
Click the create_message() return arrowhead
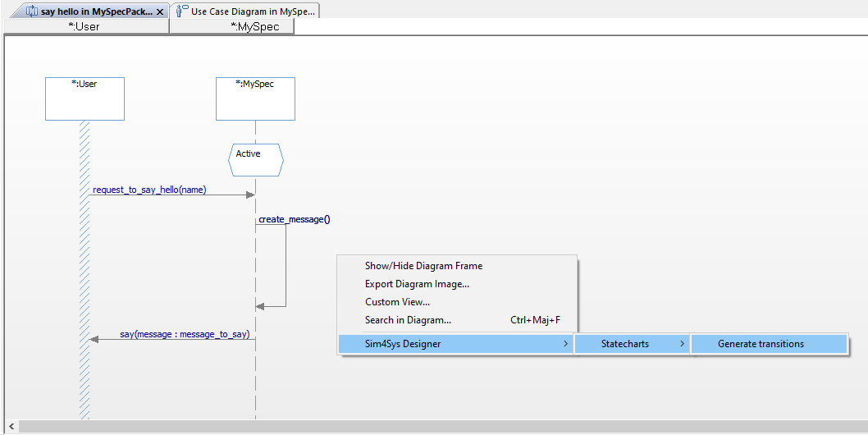260,306
